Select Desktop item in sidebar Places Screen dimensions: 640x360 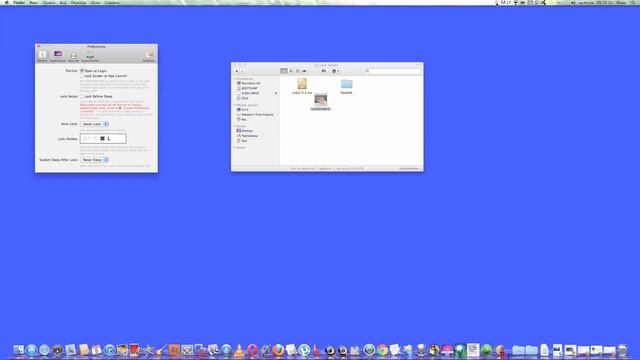point(245,131)
